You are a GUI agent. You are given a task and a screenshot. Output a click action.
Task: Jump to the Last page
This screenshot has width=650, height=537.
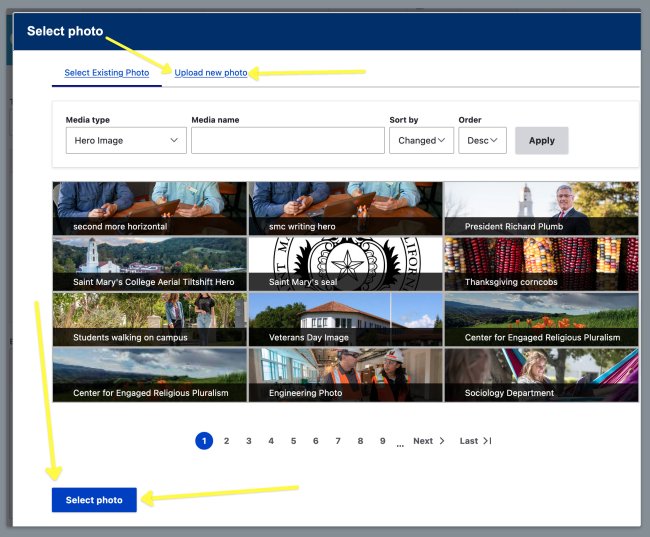tap(475, 441)
